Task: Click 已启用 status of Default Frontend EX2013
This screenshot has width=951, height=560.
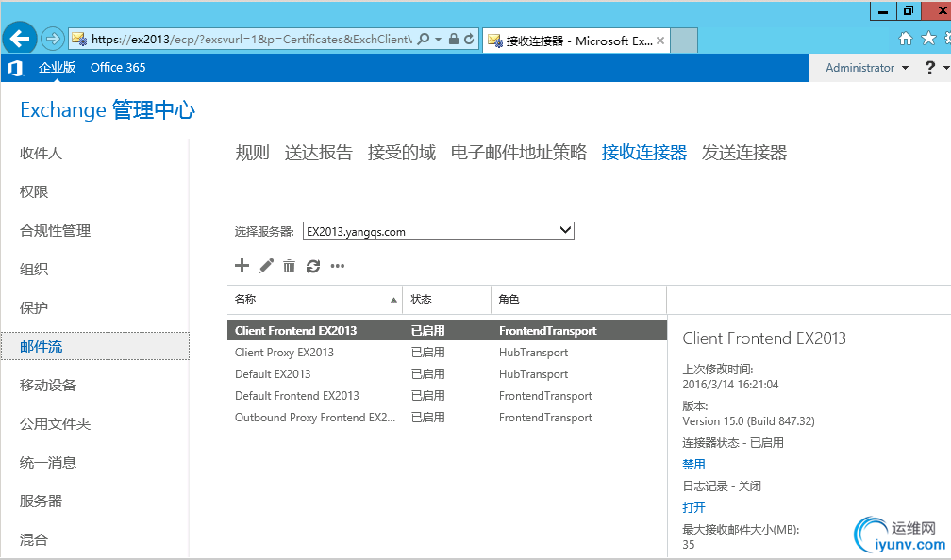Action: [x=428, y=396]
